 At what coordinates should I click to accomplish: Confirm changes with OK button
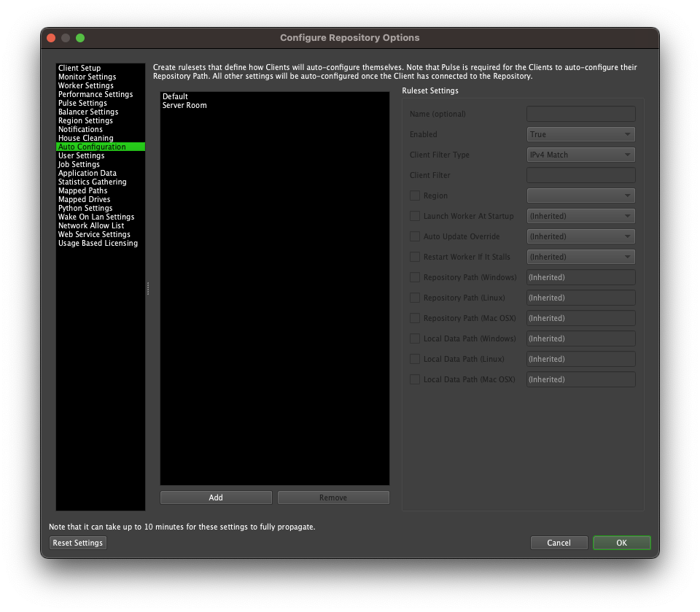click(621, 543)
